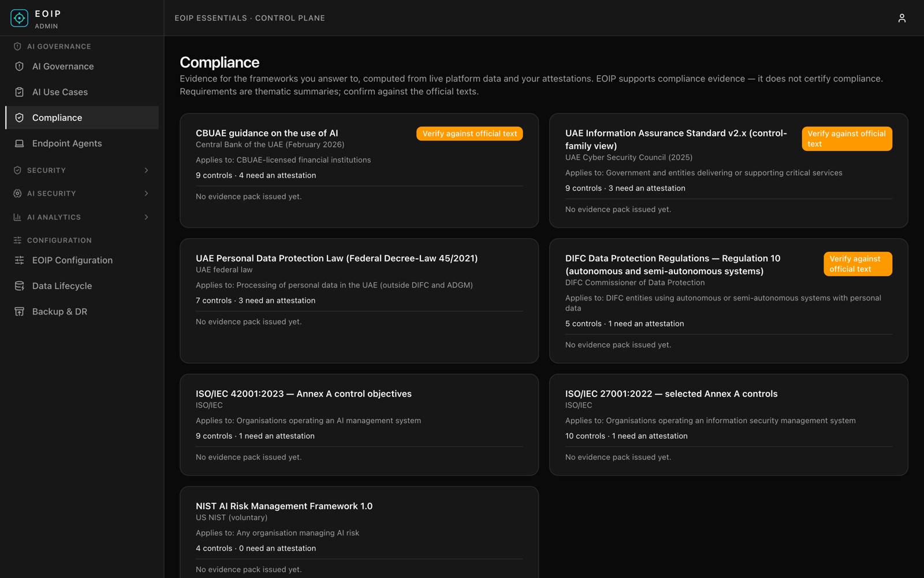Click the Data Lifecycle database icon

click(19, 286)
